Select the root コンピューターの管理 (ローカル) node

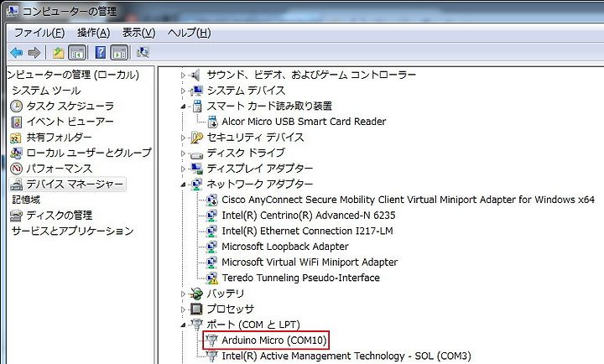[x=73, y=75]
